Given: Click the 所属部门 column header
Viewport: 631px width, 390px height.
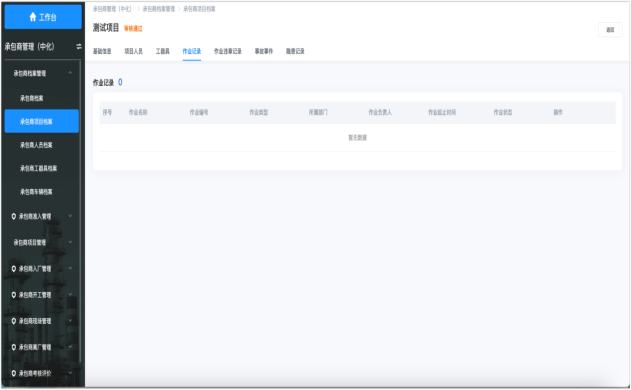Looking at the screenshot, I should click(x=318, y=112).
